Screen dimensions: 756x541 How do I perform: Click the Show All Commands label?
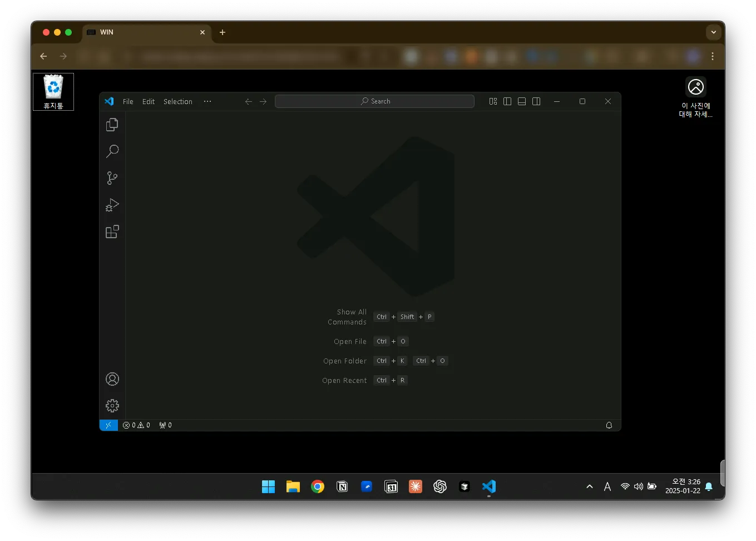tap(347, 317)
